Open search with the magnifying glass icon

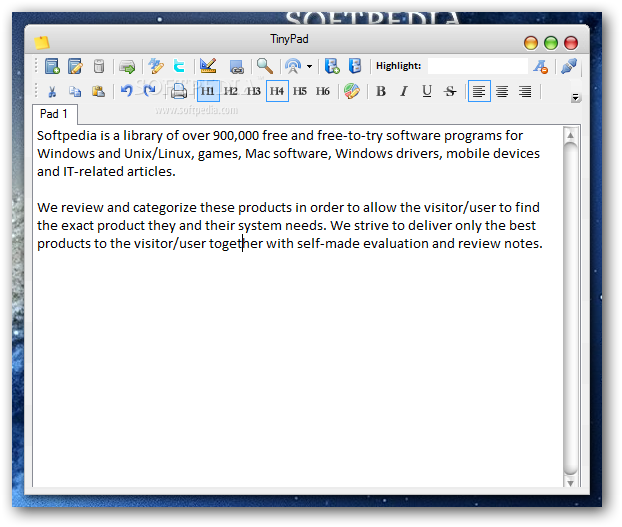point(265,66)
